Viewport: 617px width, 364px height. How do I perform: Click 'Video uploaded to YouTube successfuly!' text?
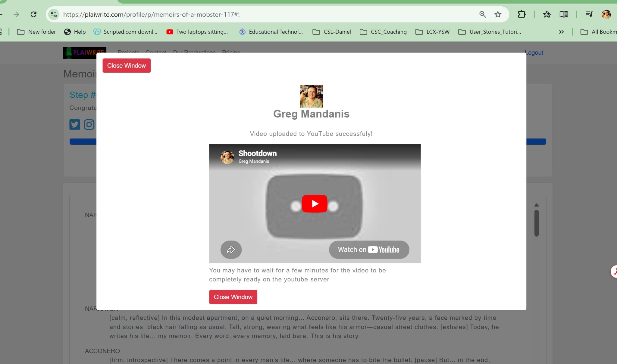(311, 134)
